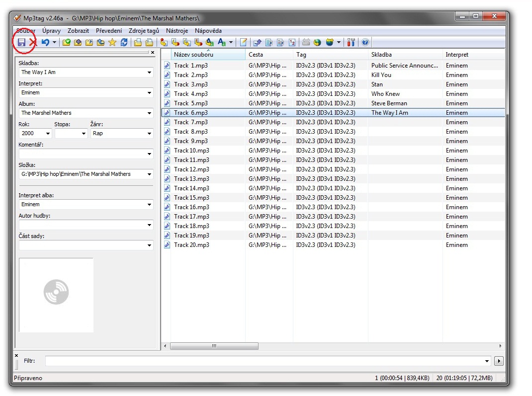
Task: Expand the Žánr genre dropdown
Action: 149,133
